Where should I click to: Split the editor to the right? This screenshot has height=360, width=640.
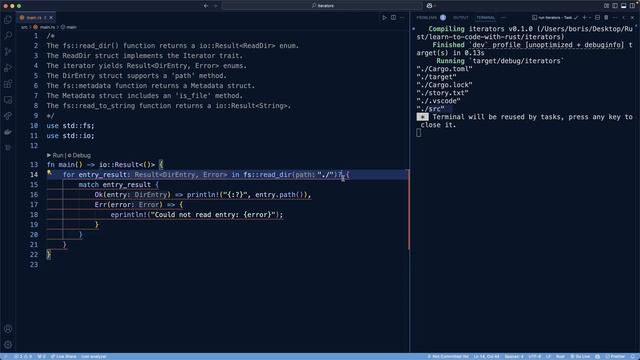pyautogui.click(x=393, y=18)
